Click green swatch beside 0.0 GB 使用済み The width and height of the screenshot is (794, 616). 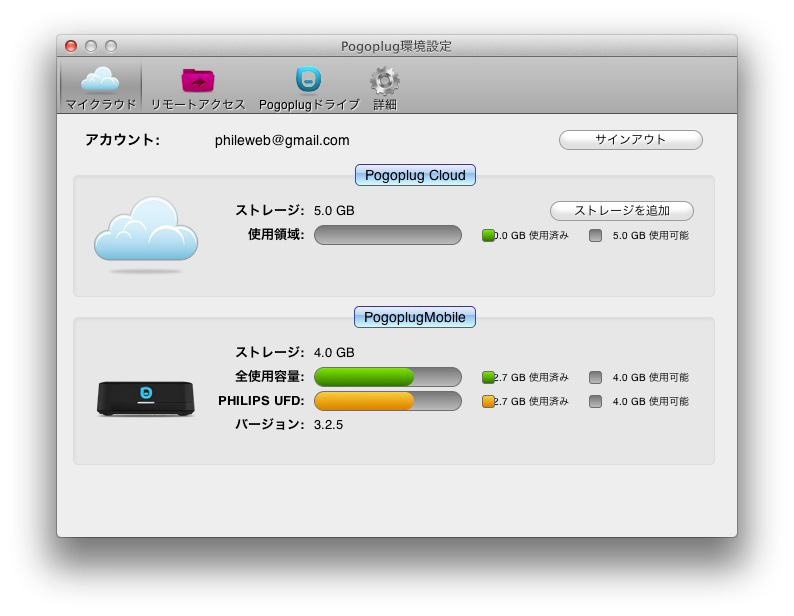tap(488, 236)
